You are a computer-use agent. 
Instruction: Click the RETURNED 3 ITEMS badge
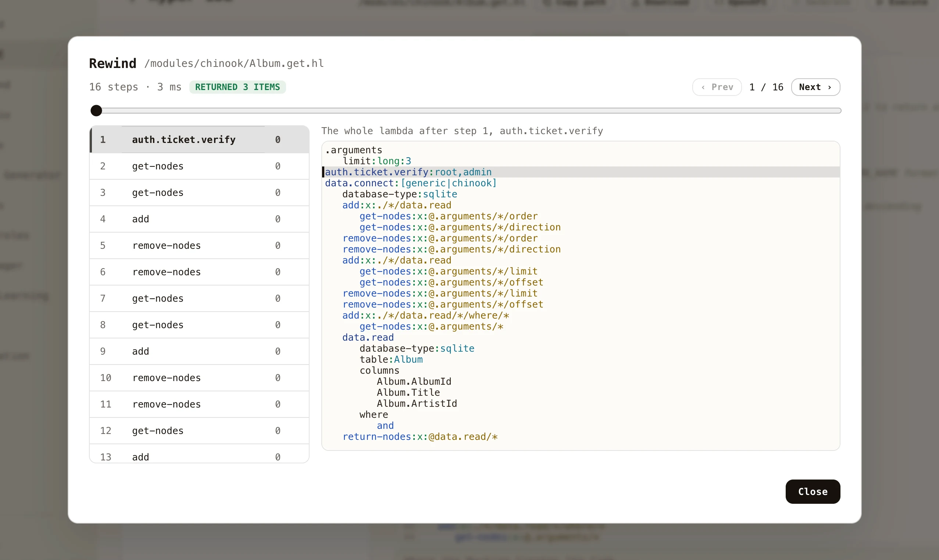click(x=238, y=87)
